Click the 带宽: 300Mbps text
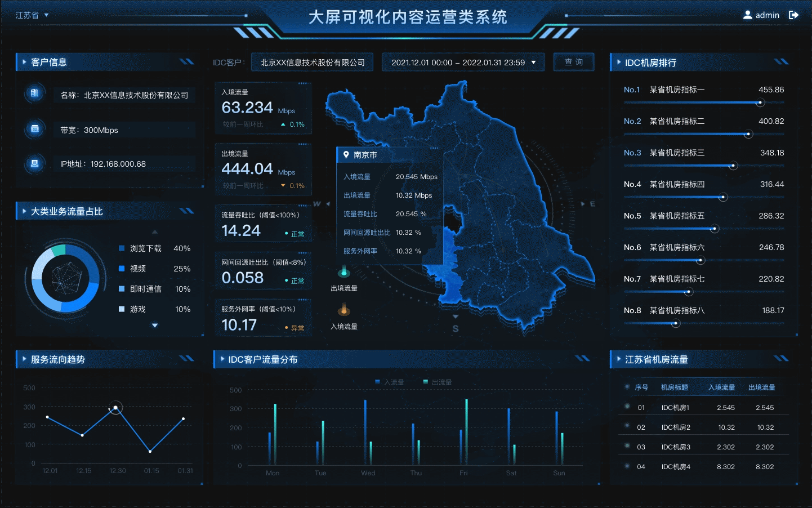 point(89,130)
